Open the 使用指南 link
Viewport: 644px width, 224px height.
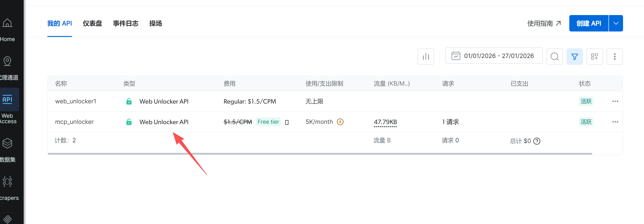(544, 23)
